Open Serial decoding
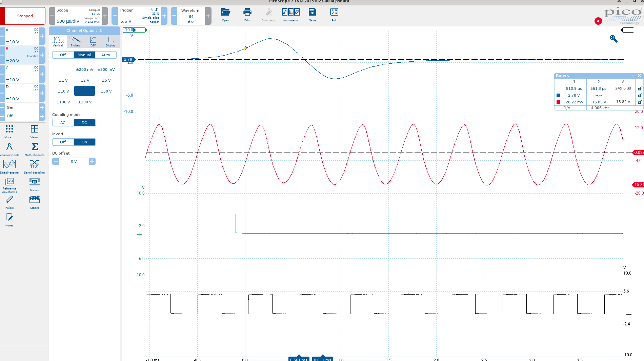 [34, 167]
